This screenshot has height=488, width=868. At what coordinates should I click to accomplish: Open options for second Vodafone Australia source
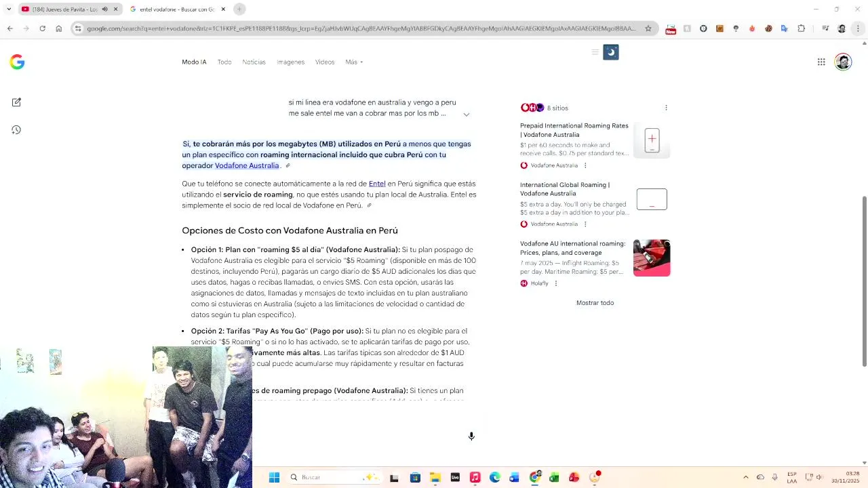tap(585, 224)
